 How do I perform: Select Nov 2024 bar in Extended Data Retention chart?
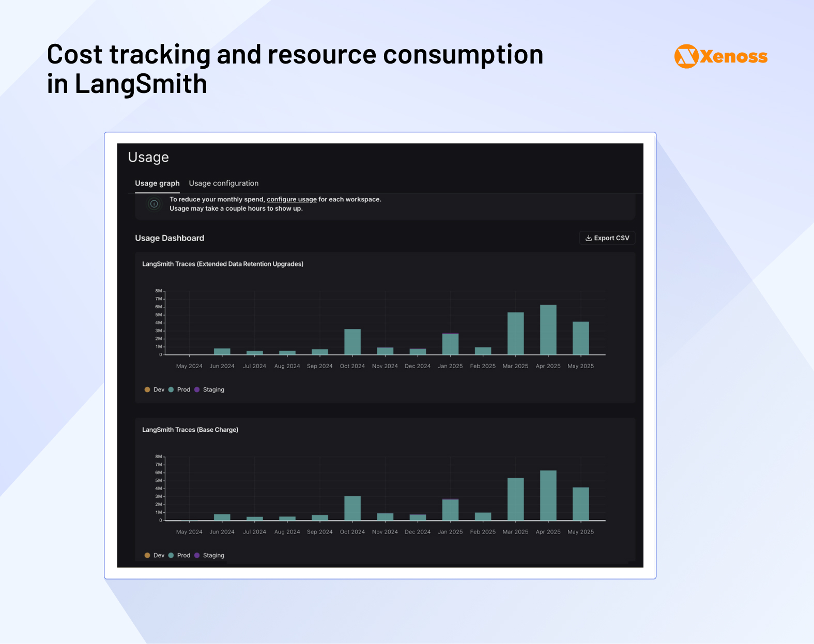[x=385, y=351]
